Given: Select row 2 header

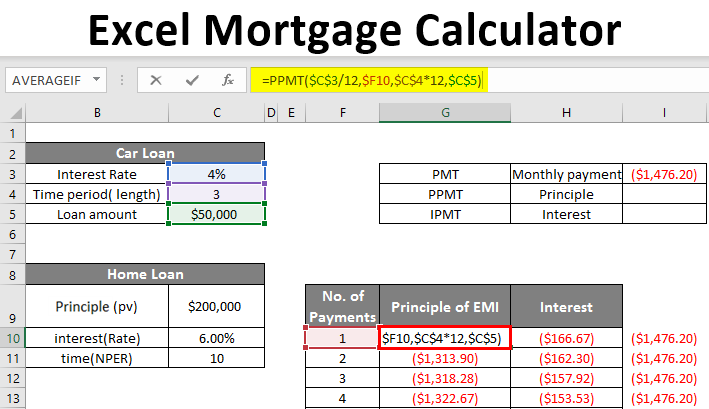Looking at the screenshot, I should pyautogui.click(x=13, y=154).
